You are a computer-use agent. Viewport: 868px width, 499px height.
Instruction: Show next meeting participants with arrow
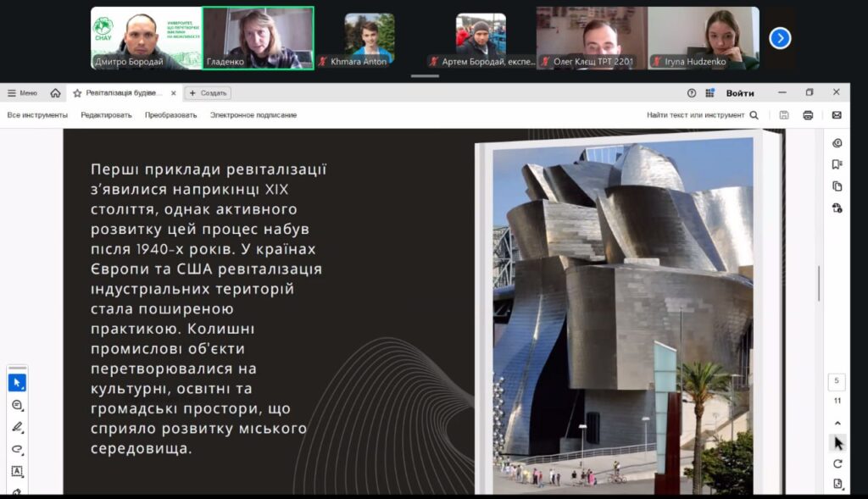780,38
